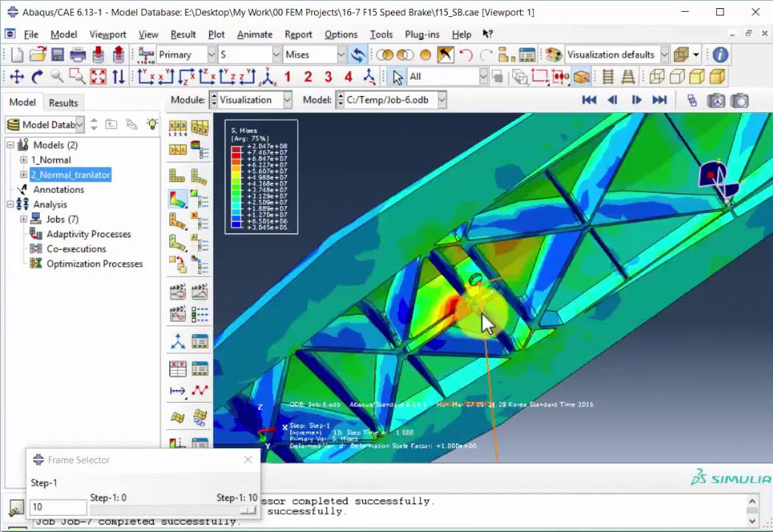Enable hidden render style
Image resolution: width=773 pixels, height=532 pixels.
(678, 76)
